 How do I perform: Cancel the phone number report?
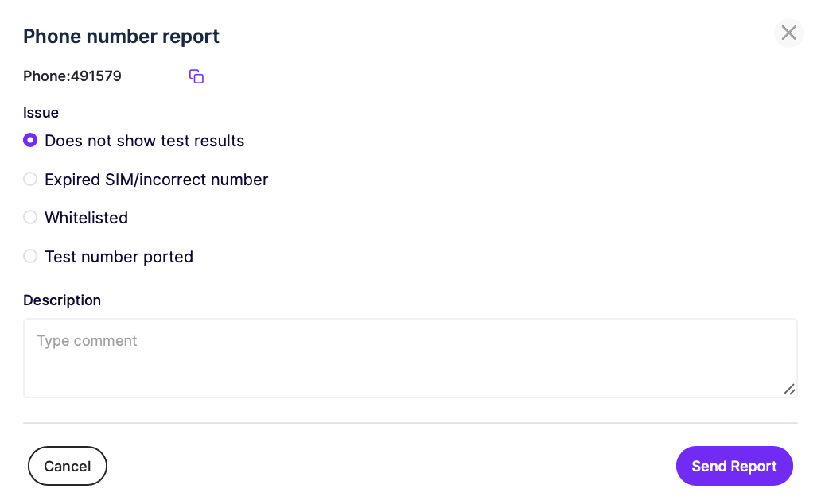tap(68, 466)
